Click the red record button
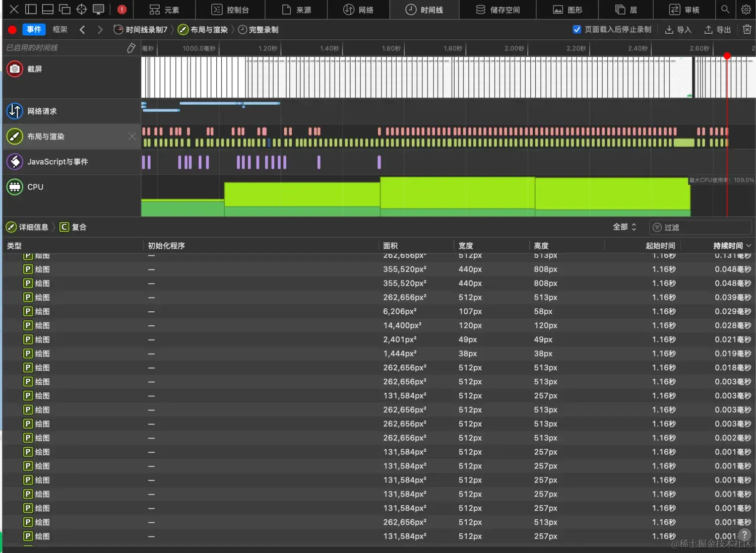Screen dimensions: 756x553 point(12,30)
